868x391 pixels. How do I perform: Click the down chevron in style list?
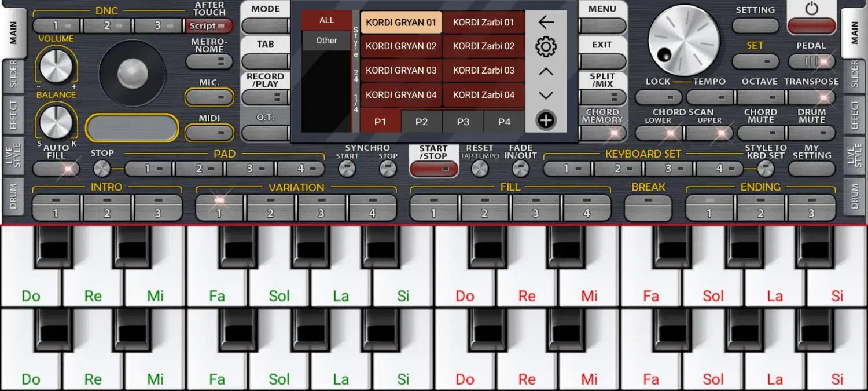click(546, 96)
